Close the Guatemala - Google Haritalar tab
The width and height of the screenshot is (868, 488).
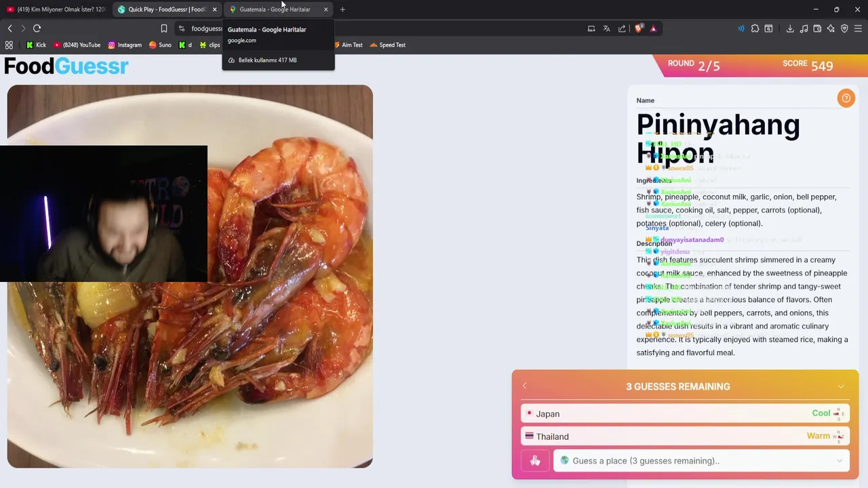(325, 9)
